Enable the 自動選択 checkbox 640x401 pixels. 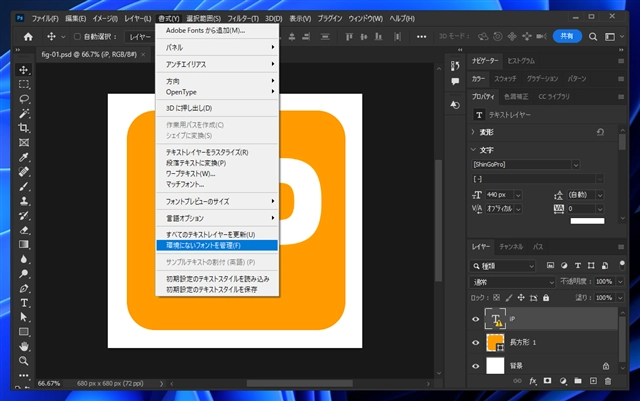point(76,37)
